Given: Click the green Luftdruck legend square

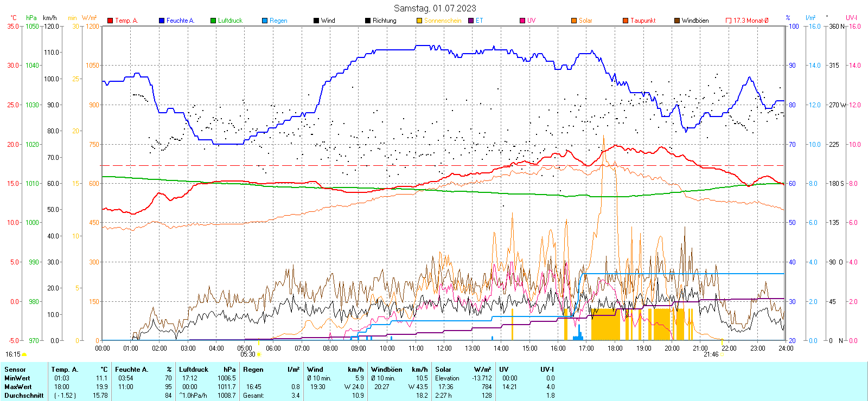Looking at the screenshot, I should (213, 21).
